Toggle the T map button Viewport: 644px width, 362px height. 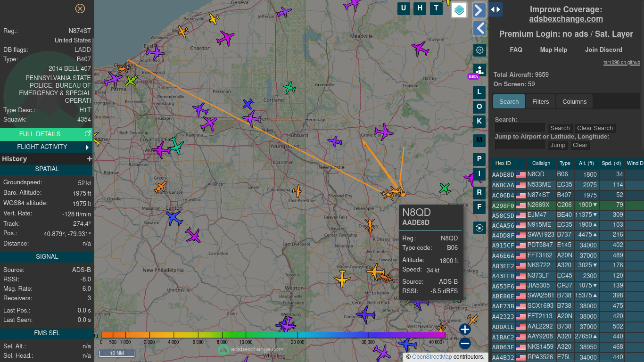[x=436, y=8]
